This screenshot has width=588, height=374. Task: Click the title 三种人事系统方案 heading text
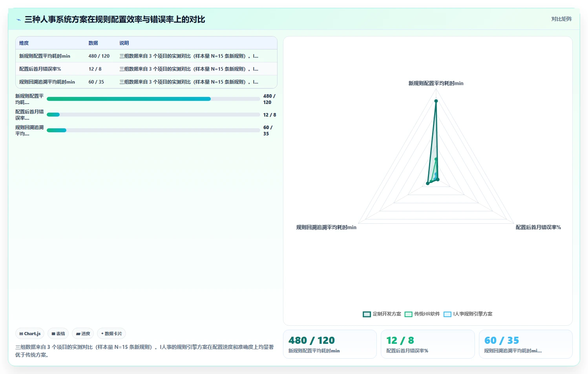pos(115,20)
